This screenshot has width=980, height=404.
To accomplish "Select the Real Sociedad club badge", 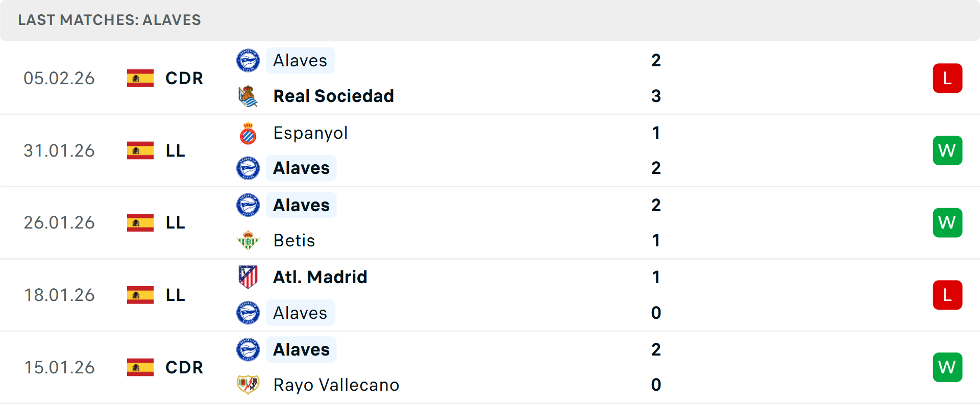I will 248,96.
